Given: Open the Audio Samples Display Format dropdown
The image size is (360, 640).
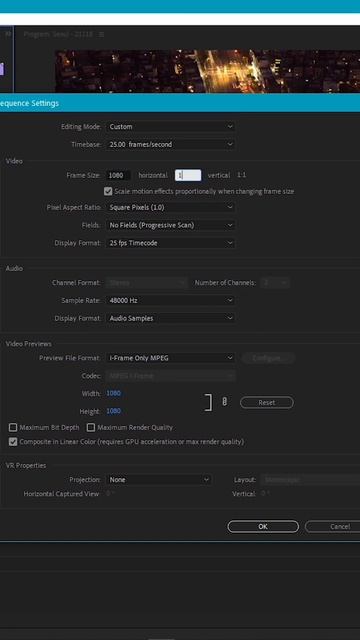Looking at the screenshot, I should coord(170,318).
